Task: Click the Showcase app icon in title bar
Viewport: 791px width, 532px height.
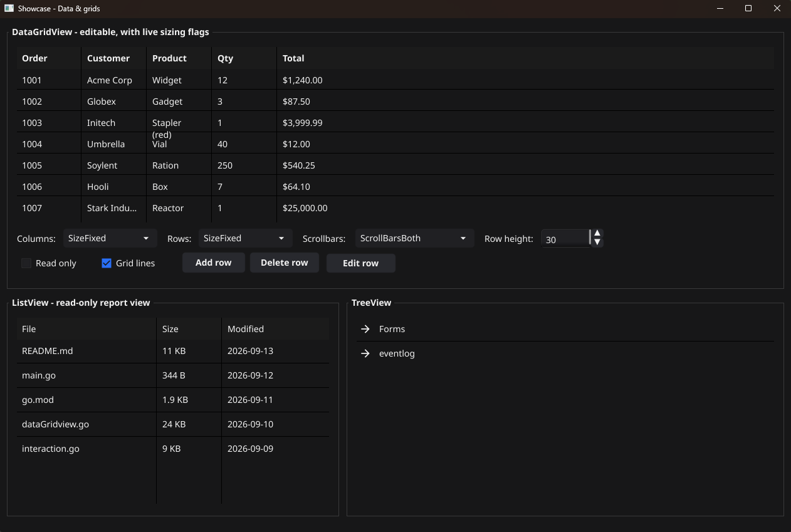Action: 9,9
